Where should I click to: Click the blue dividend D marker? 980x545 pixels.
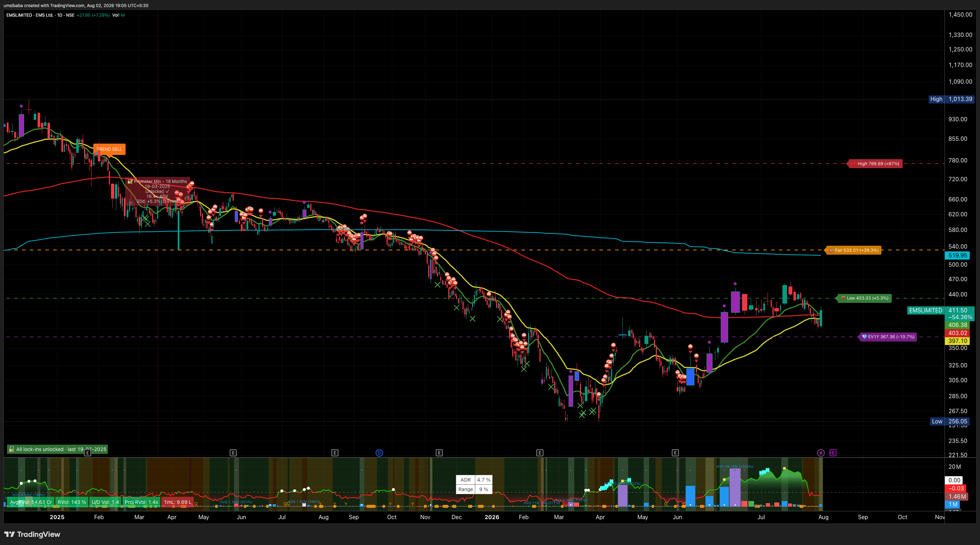click(x=379, y=452)
